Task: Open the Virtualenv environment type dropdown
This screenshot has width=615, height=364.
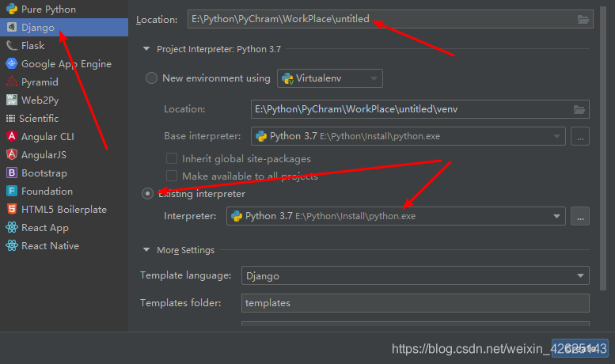Action: coord(330,78)
